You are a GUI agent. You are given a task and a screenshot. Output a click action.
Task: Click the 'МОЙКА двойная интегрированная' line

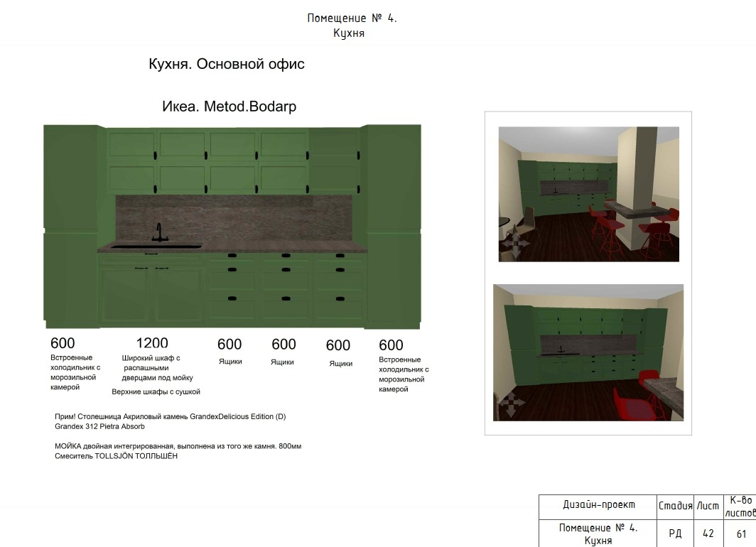178,446
